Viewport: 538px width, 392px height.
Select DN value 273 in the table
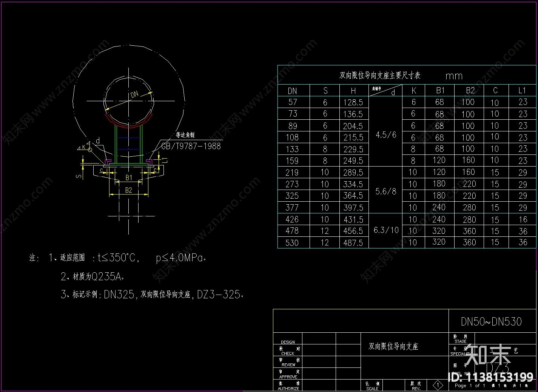(292, 184)
